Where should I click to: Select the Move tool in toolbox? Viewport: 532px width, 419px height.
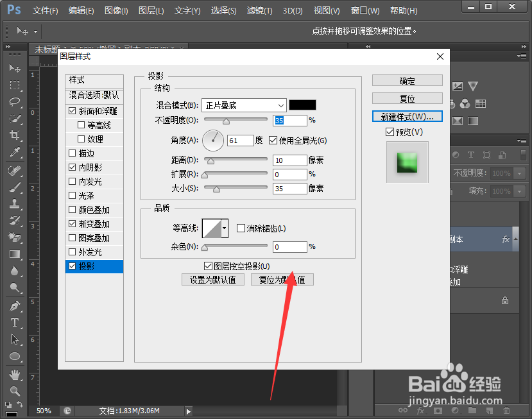pos(15,68)
